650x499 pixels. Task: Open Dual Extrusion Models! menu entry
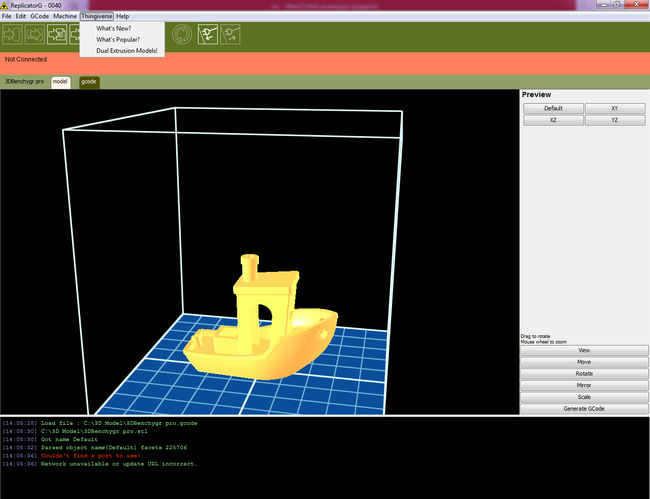tap(127, 50)
